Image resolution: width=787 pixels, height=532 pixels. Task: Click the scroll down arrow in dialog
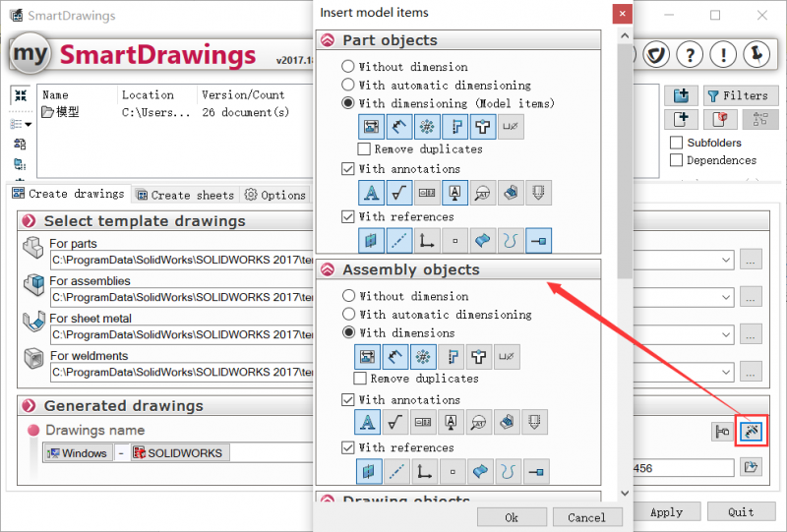[625, 493]
